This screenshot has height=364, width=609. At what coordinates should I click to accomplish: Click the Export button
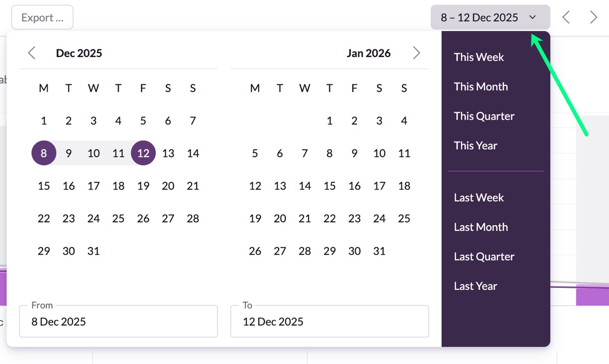[x=42, y=18]
